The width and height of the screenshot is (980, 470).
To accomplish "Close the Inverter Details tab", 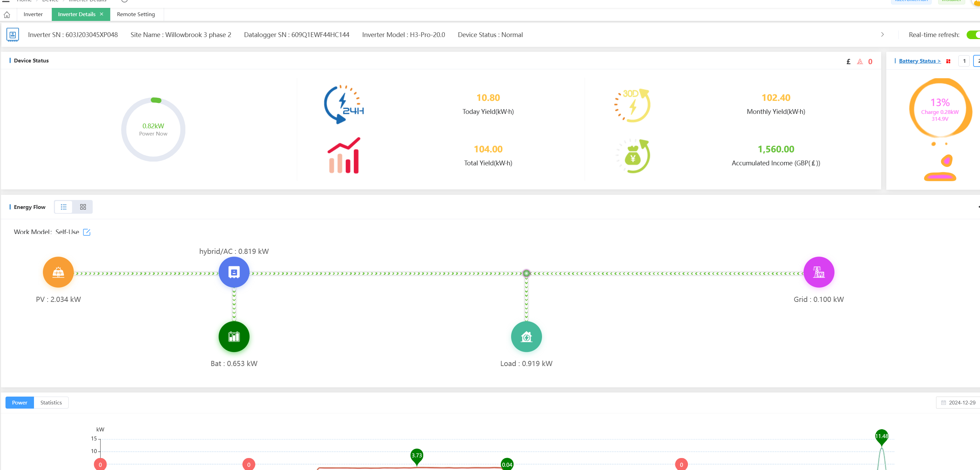I will pos(102,14).
